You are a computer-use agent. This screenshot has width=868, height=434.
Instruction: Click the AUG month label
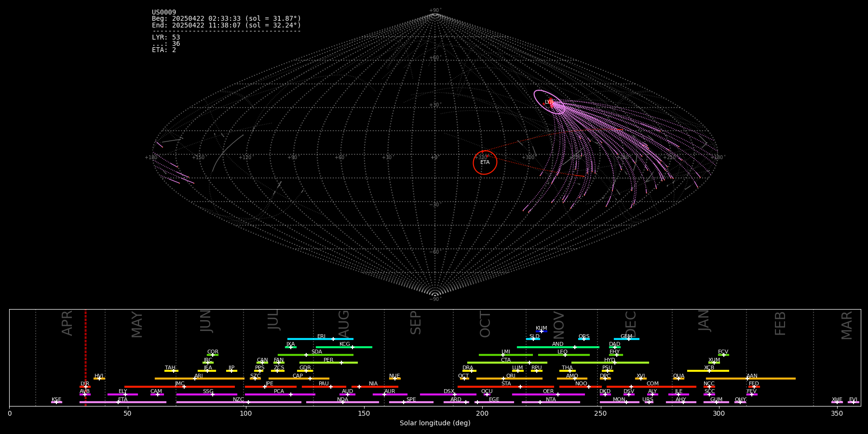pyautogui.click(x=343, y=323)
